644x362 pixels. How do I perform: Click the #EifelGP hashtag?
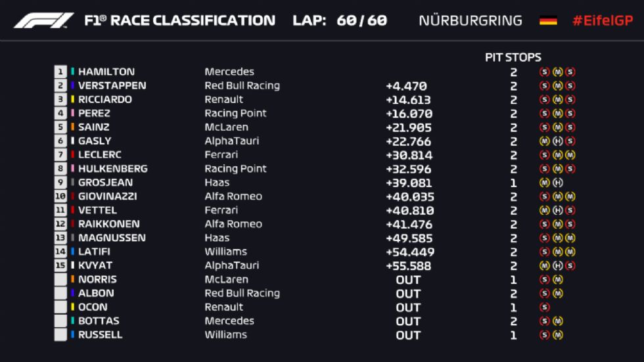coord(603,20)
